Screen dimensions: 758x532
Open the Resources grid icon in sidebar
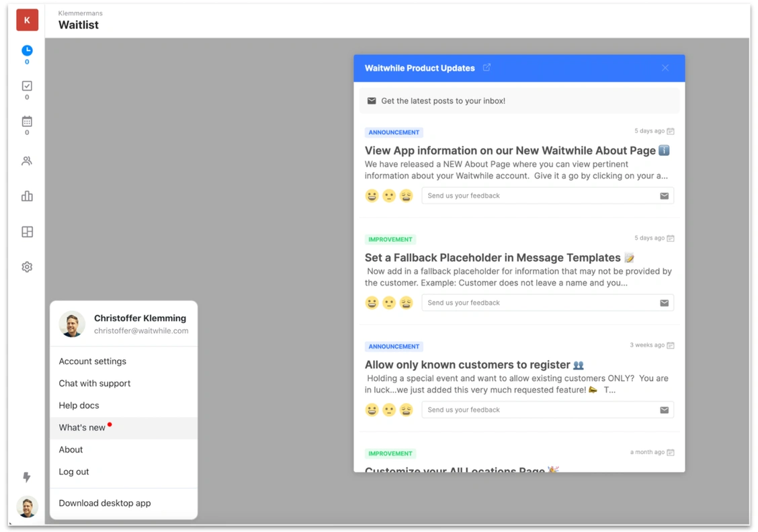[x=27, y=232]
